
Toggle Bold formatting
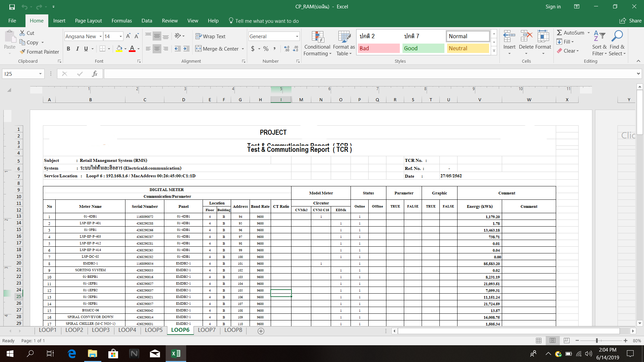tap(68, 49)
